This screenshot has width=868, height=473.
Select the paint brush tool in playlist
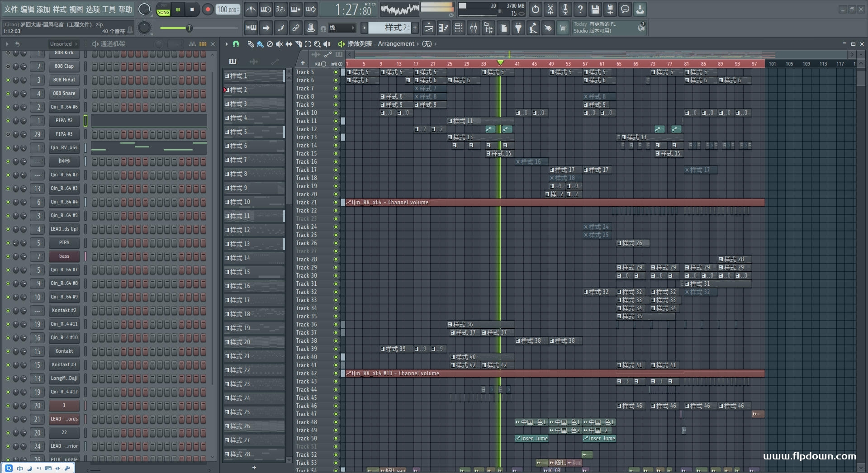tap(260, 44)
